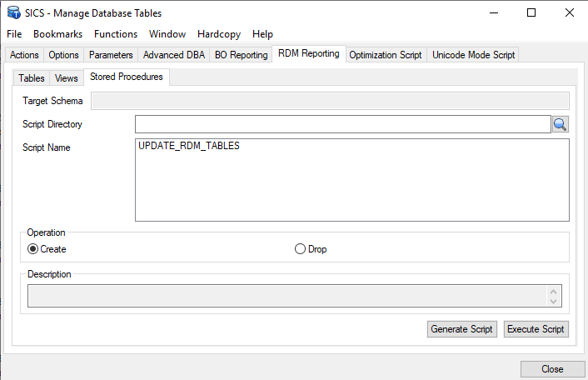Switch to the Advanced DBA tab
Viewport: 588px width, 380px height.
pos(174,55)
